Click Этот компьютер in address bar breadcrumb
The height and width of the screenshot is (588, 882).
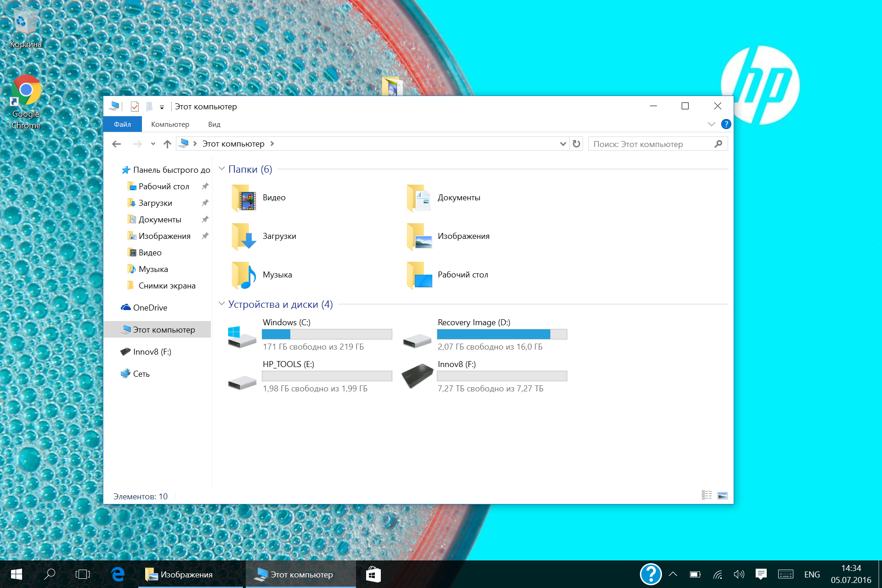point(233,144)
